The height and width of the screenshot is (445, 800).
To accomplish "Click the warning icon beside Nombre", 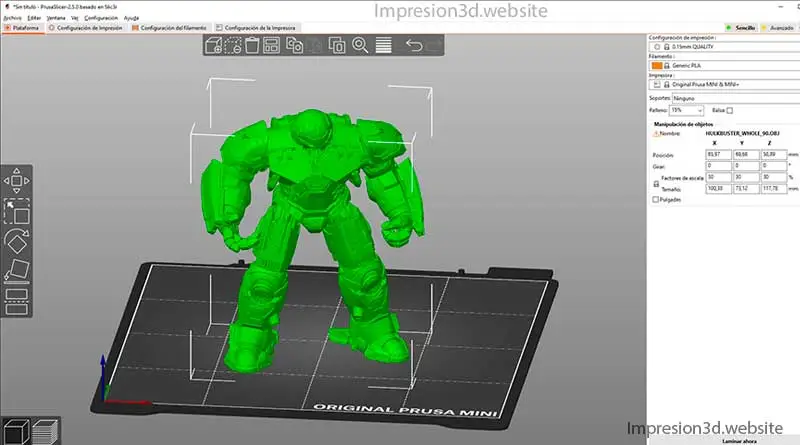I will point(656,133).
